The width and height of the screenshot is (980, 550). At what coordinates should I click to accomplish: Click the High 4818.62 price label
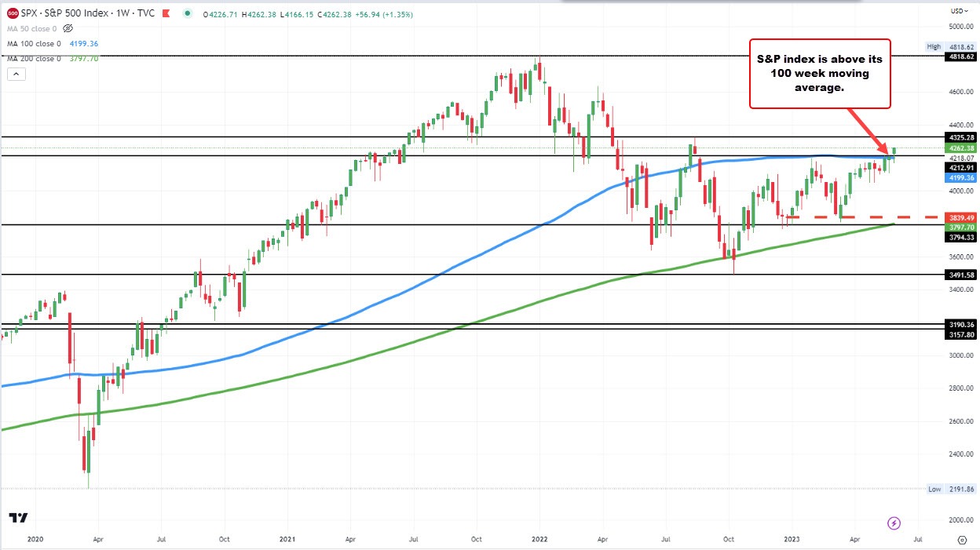pos(952,47)
